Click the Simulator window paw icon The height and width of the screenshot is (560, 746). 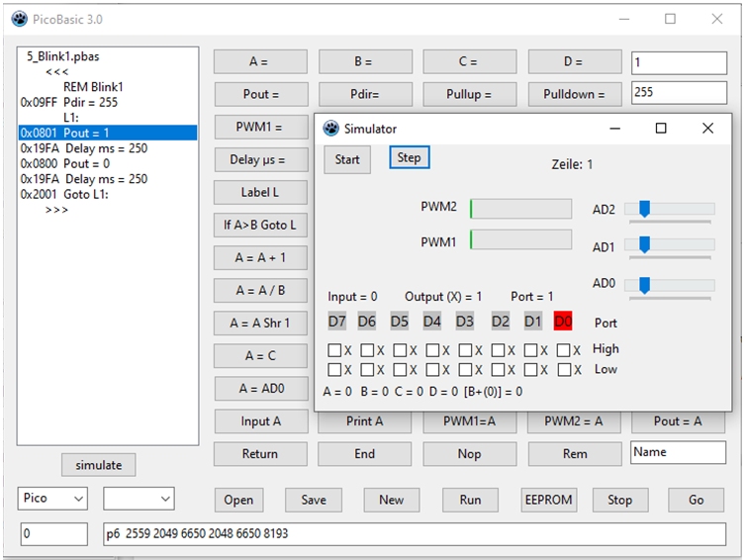329,129
